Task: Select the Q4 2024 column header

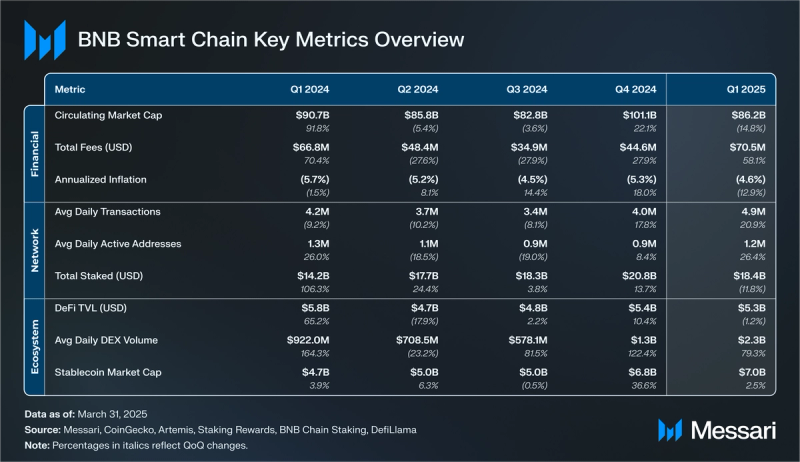Action: point(635,89)
